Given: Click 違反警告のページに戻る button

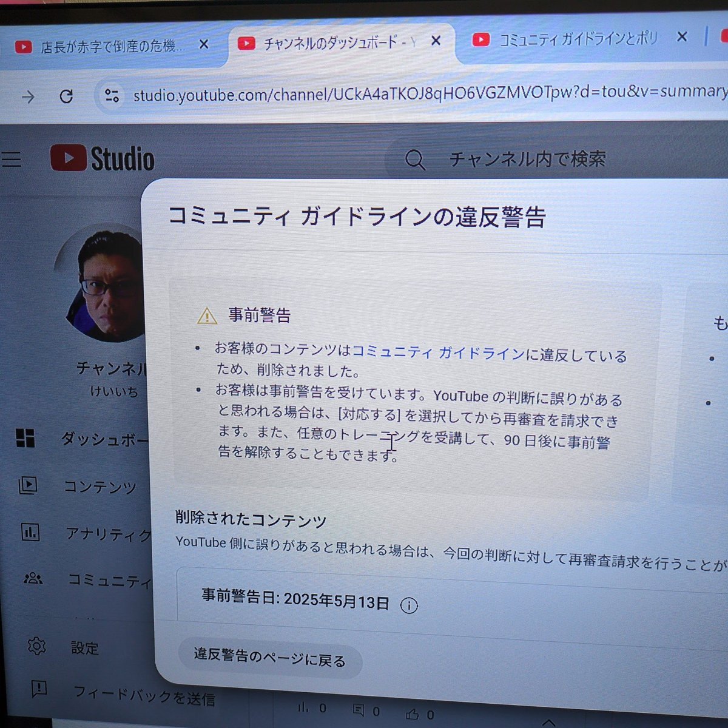Looking at the screenshot, I should click(270, 658).
